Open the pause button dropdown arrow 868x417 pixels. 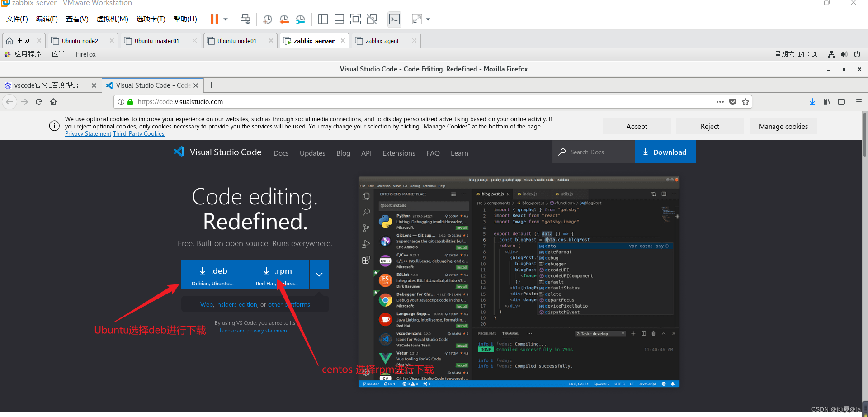tap(226, 19)
